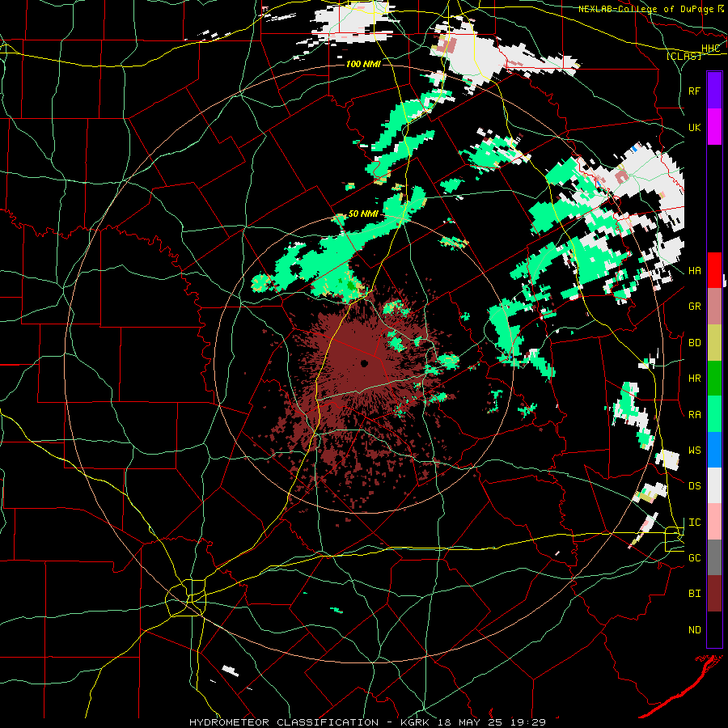
Task: Click the 50 NMI range ring label
Action: coord(363,214)
